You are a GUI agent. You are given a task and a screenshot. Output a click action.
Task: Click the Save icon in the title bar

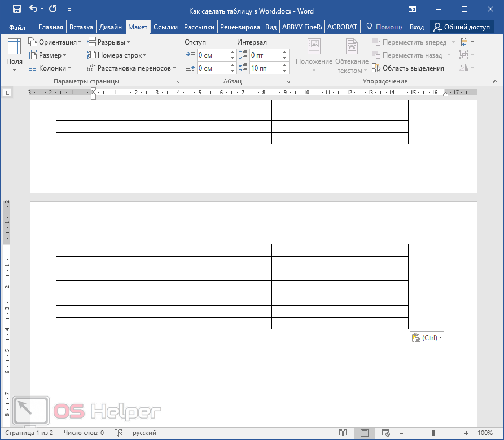tap(17, 9)
